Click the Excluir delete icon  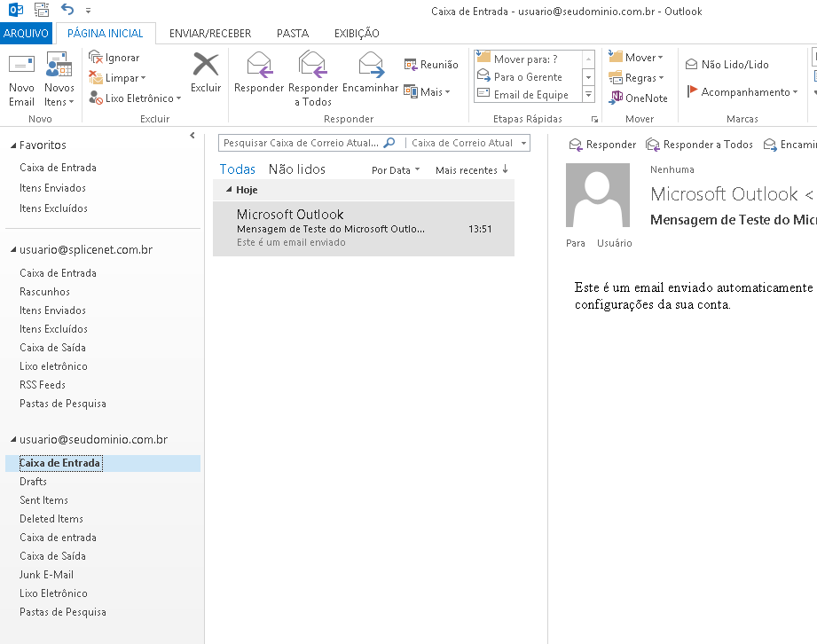pos(206,67)
